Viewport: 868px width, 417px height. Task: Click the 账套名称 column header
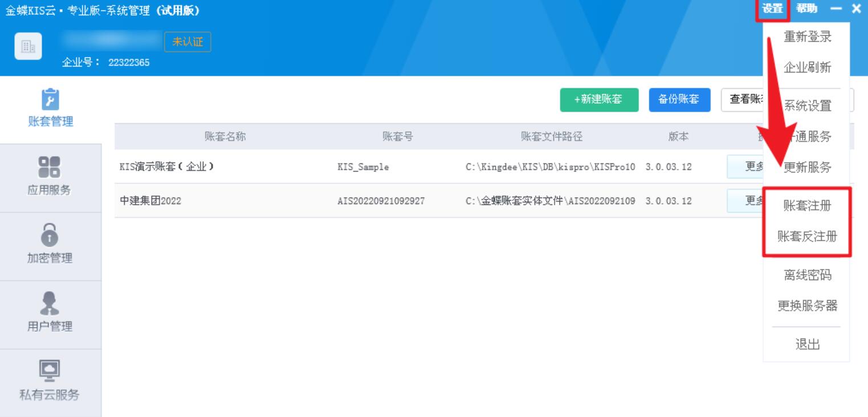click(225, 137)
